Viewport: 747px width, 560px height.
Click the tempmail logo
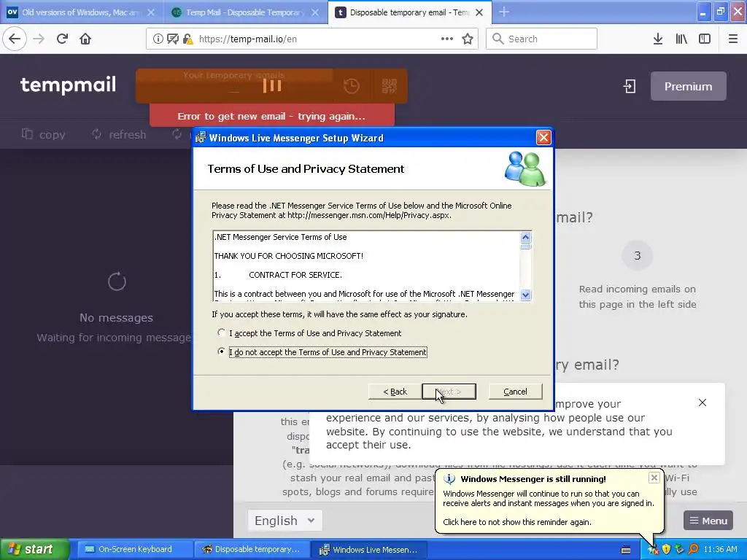coord(68,85)
